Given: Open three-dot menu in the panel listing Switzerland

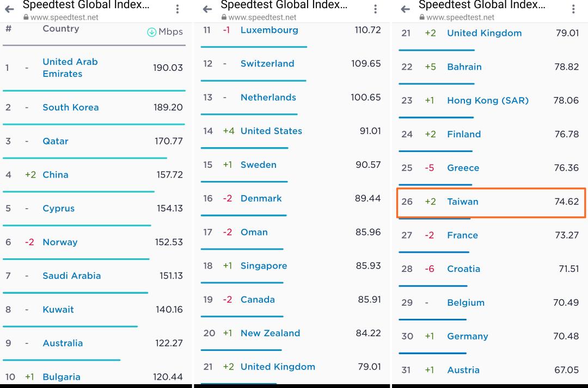Looking at the screenshot, I should click(375, 9).
